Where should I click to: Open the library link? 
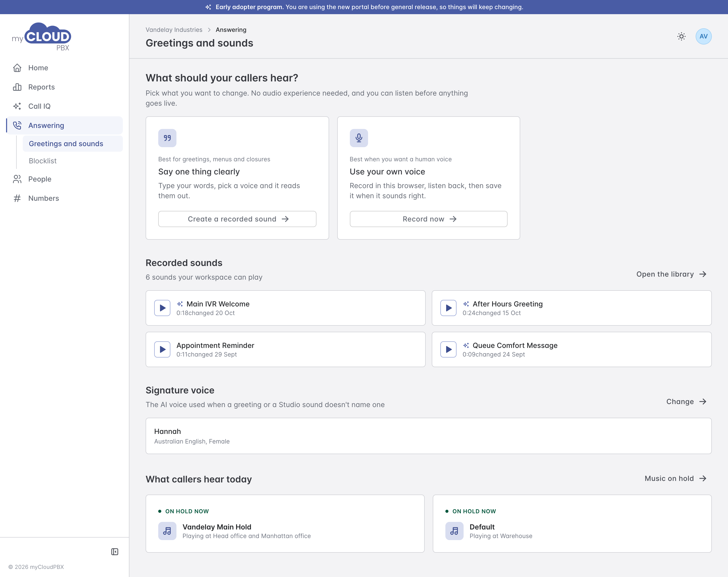point(672,274)
